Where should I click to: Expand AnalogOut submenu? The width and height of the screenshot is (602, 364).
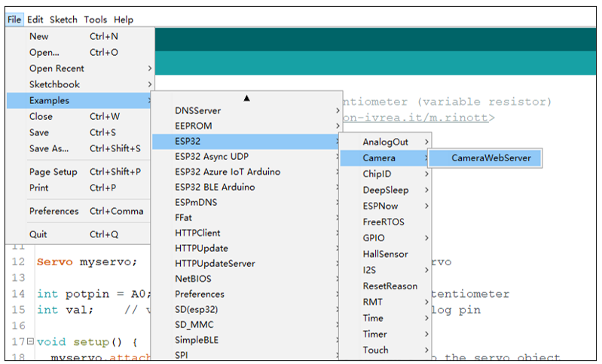pyautogui.click(x=386, y=142)
